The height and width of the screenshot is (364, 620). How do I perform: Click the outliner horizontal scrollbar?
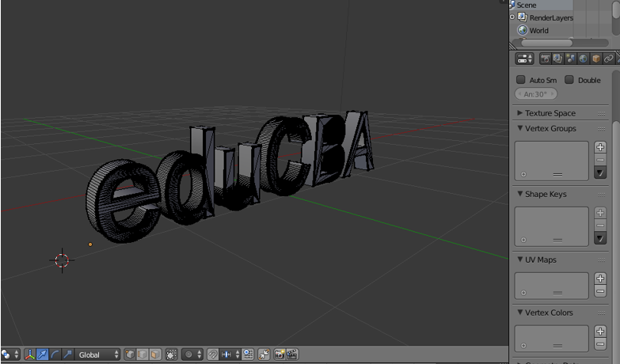click(x=546, y=43)
